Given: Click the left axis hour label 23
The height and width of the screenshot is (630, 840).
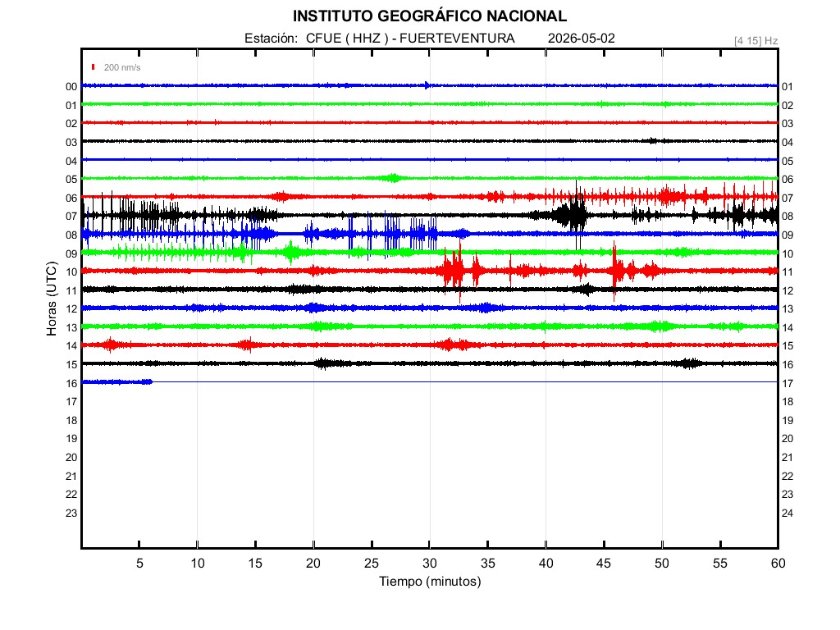Looking at the screenshot, I should click(x=71, y=514).
